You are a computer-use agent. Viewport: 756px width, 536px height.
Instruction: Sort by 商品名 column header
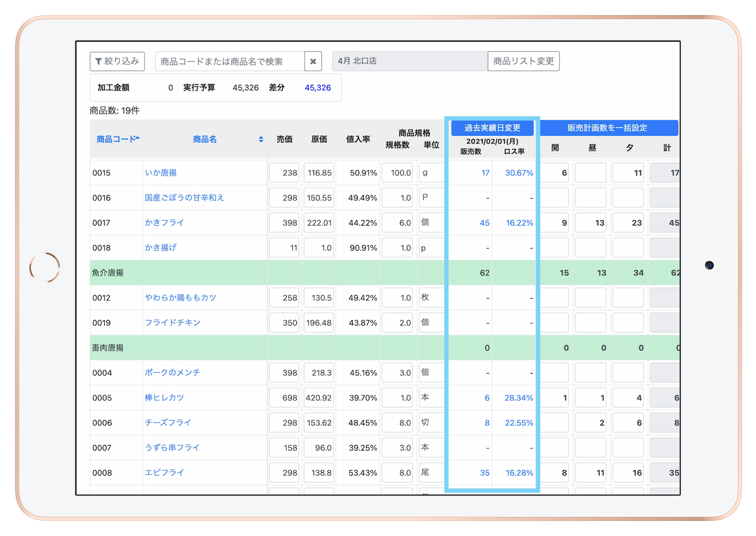(205, 139)
